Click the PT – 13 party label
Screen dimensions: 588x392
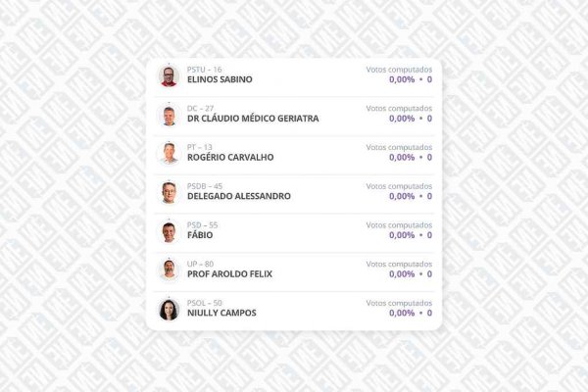[200, 147]
